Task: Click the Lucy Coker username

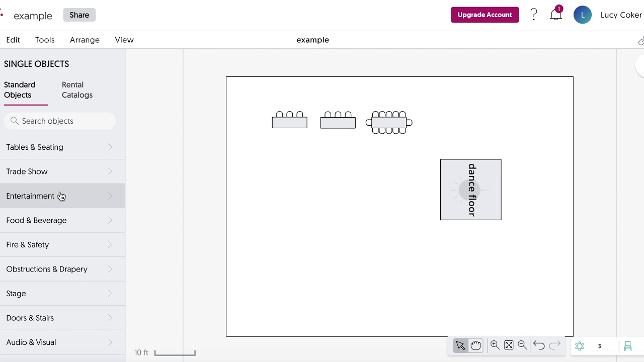Action: pyautogui.click(x=621, y=15)
